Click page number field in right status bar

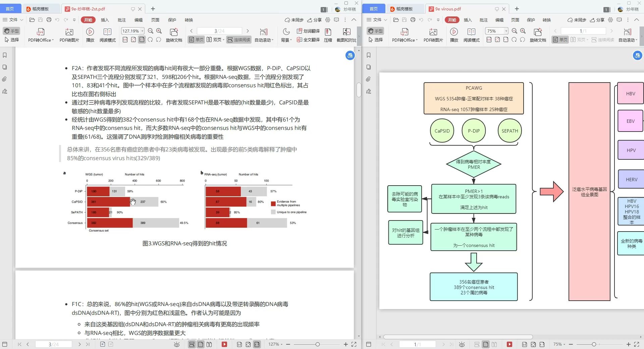(x=417, y=344)
